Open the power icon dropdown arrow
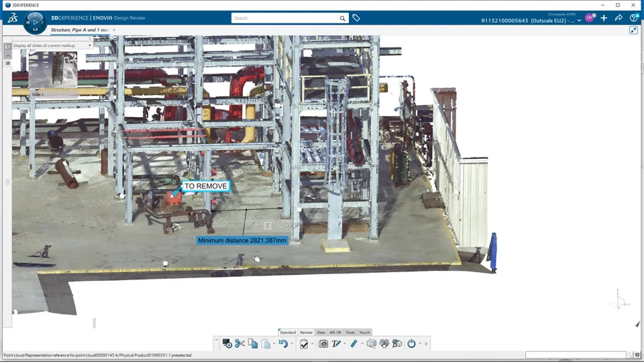The height and width of the screenshot is (362, 644). tap(420, 344)
